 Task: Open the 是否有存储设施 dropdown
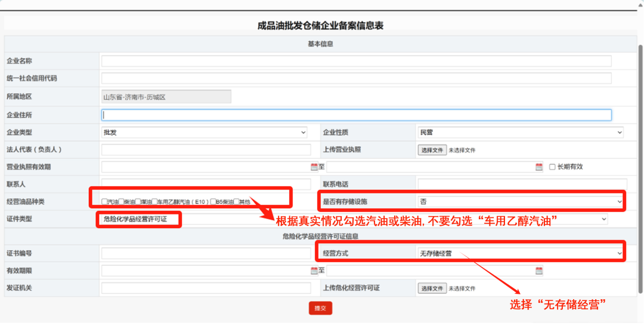(x=521, y=202)
